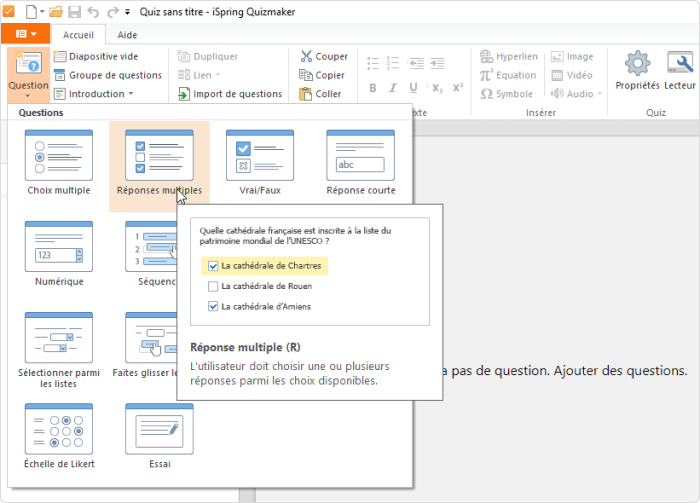Toggle bold formatting
The image size is (700, 503).
[x=373, y=88]
